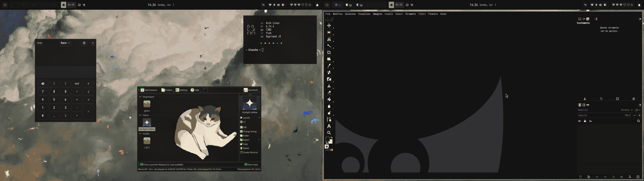Open the Folders dropdown in Prism Launcher
This screenshot has width=644, height=181.
pyautogui.click(x=168, y=90)
